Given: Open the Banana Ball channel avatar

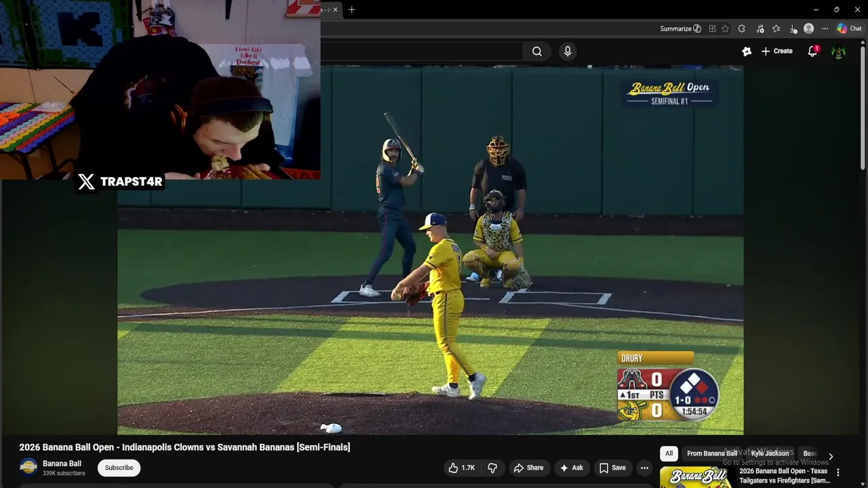Looking at the screenshot, I should 28,468.
